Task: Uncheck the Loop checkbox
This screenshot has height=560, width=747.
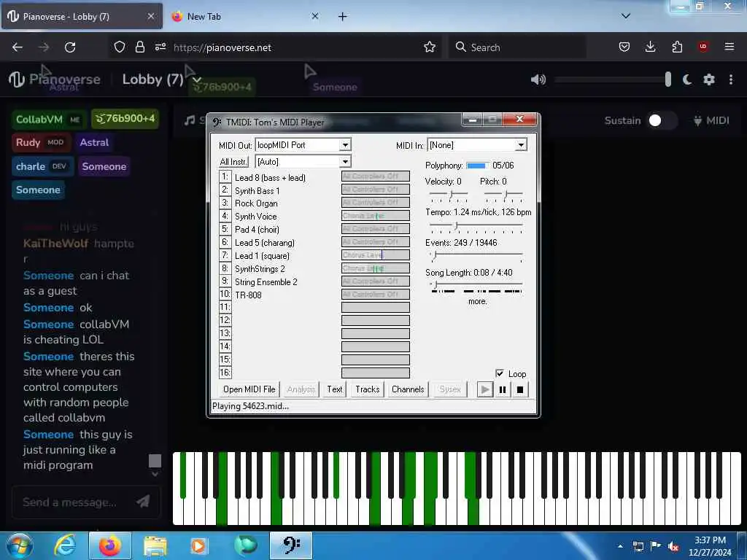Action: pyautogui.click(x=499, y=373)
